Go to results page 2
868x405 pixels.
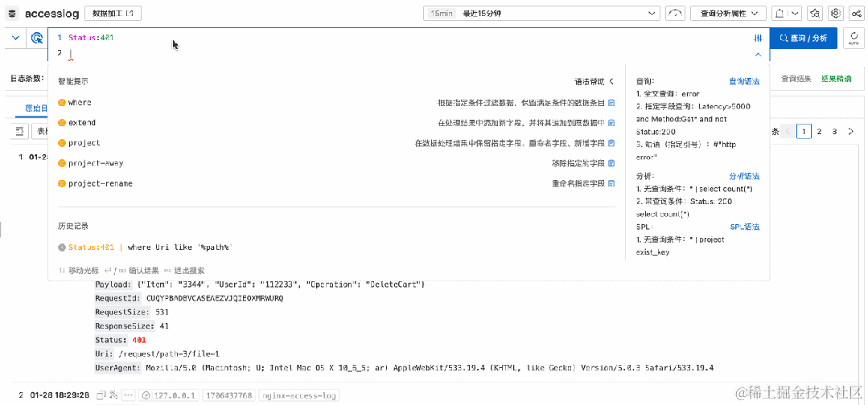(x=820, y=131)
